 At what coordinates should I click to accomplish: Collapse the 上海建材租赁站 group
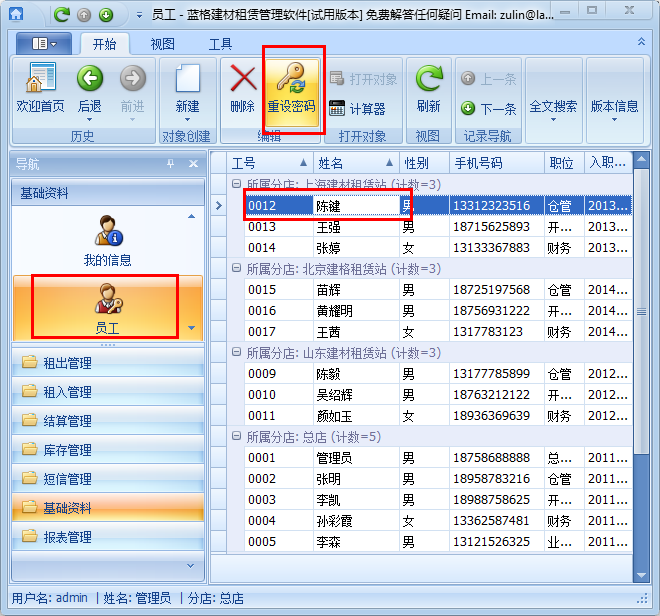pyautogui.click(x=237, y=184)
